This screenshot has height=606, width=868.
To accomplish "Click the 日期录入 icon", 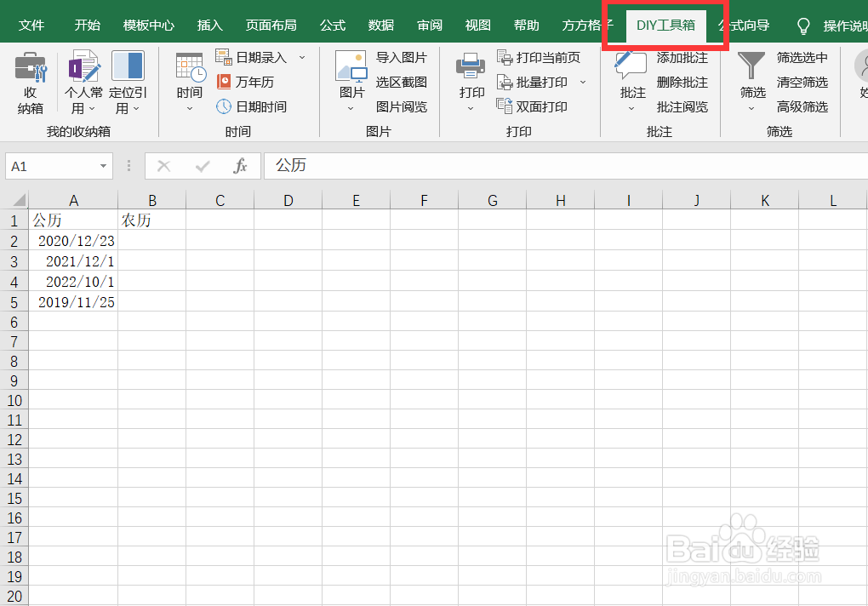I will 224,57.
